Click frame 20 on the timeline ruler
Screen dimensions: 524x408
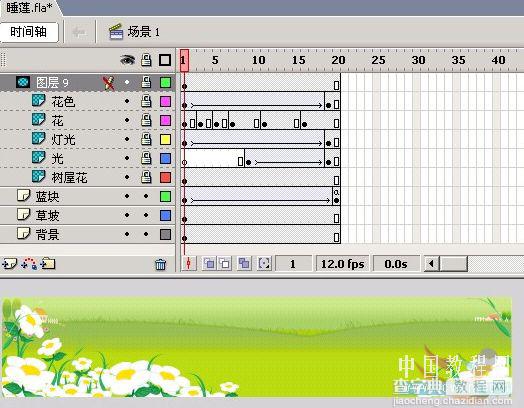click(337, 60)
